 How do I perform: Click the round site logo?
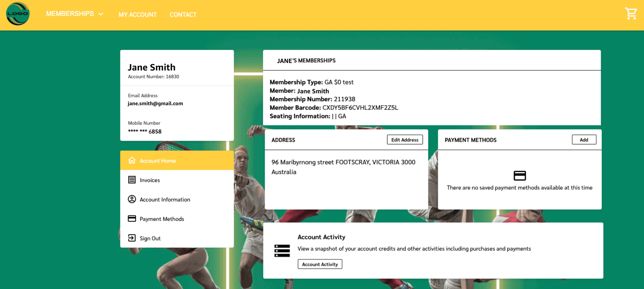pos(18,14)
